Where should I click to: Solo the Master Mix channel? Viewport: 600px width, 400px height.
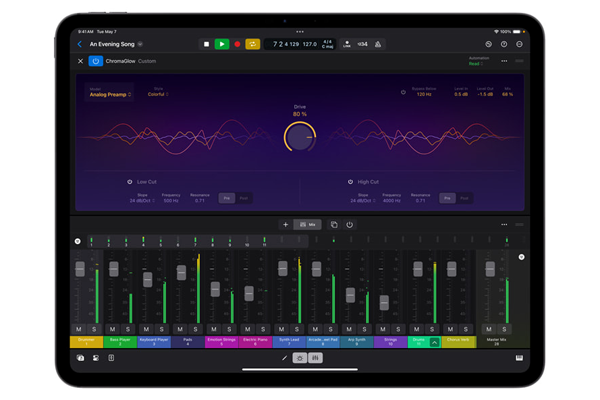pos(504,329)
